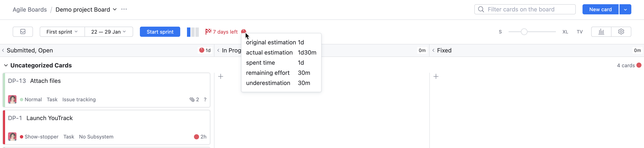This screenshot has height=148, width=644.
Task: Switch board to TV mode
Action: [x=580, y=32]
